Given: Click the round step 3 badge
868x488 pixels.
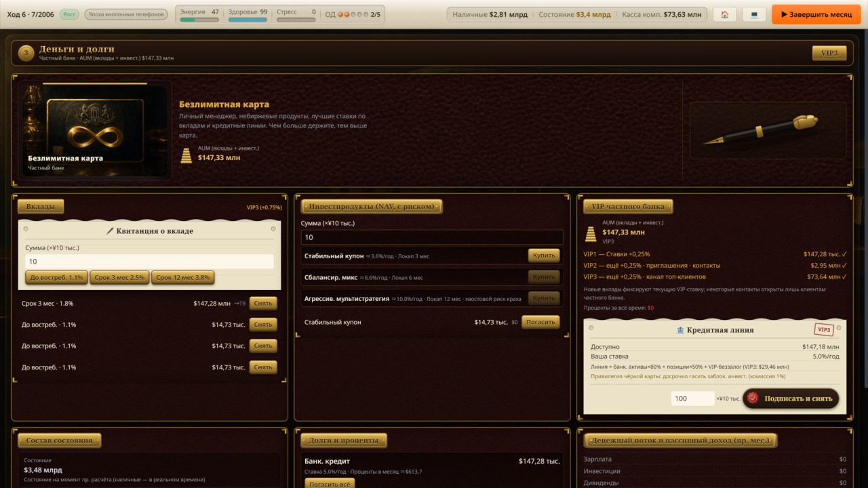Looking at the screenshot, I should tap(26, 53).
